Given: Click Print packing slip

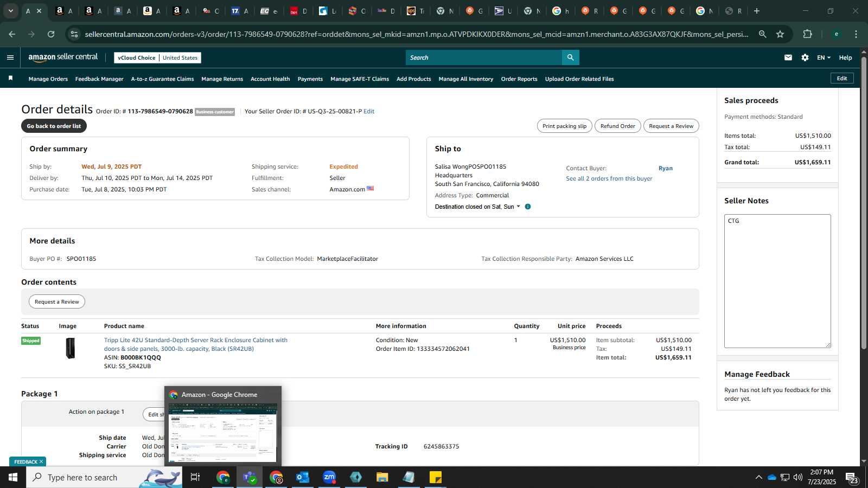Looking at the screenshot, I should coord(564,126).
